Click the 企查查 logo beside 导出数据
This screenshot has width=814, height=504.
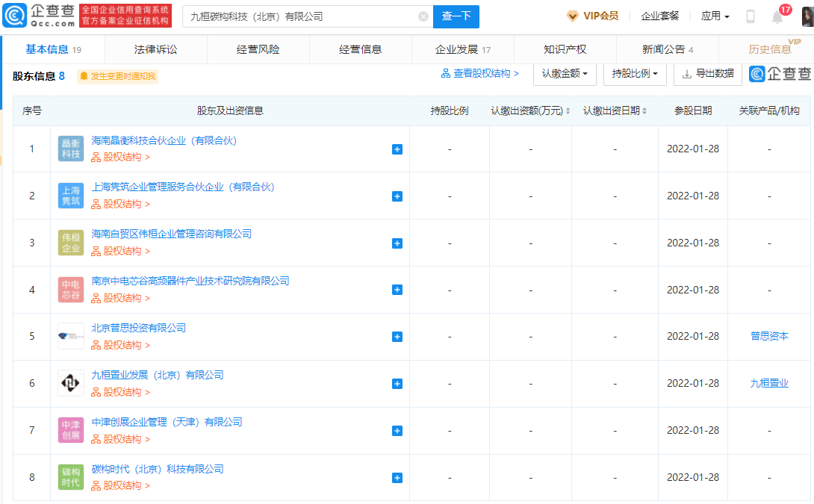(x=780, y=74)
